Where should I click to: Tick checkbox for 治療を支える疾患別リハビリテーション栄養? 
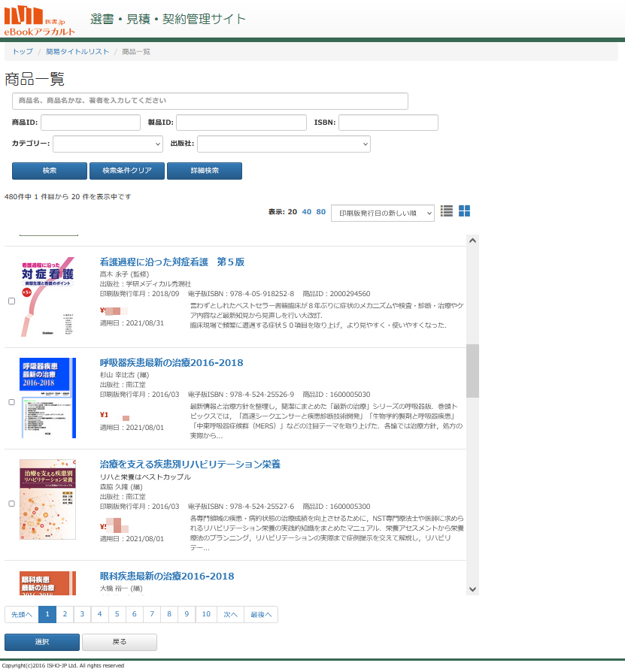click(11, 504)
